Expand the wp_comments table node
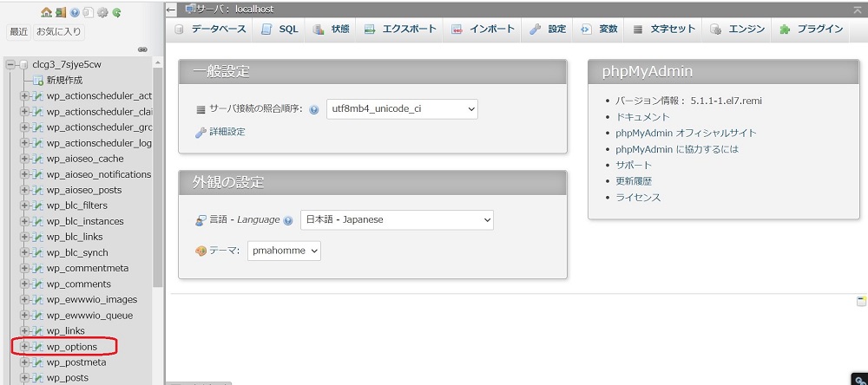This screenshot has height=385, width=868. pyautogui.click(x=24, y=284)
